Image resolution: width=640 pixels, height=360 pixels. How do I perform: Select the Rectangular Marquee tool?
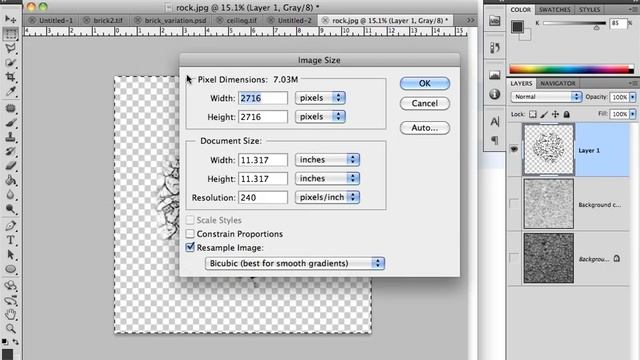coord(10,33)
